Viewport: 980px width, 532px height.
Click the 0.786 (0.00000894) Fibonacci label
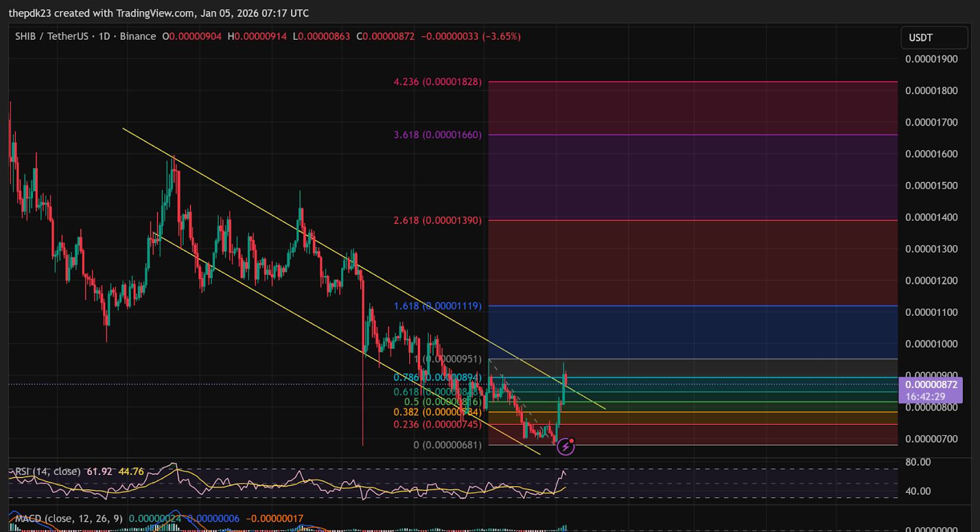pos(437,377)
